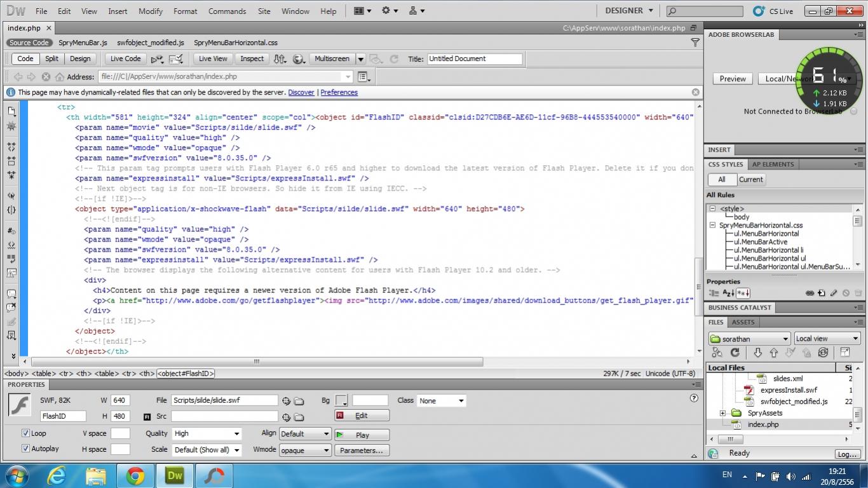Open the Layout menu icon in menu bar
The image size is (868, 488).
coord(362,11)
